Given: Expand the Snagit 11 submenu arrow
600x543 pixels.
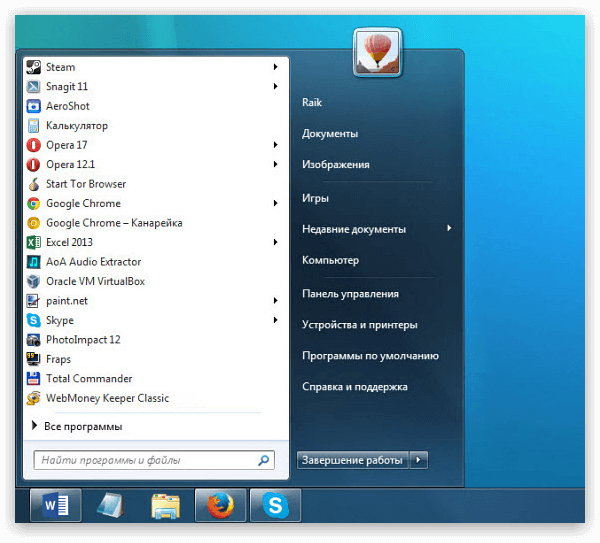Looking at the screenshot, I should pos(276,86).
